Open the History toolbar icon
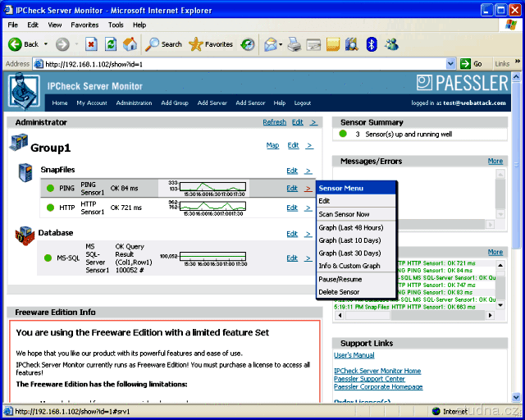 click(x=247, y=44)
